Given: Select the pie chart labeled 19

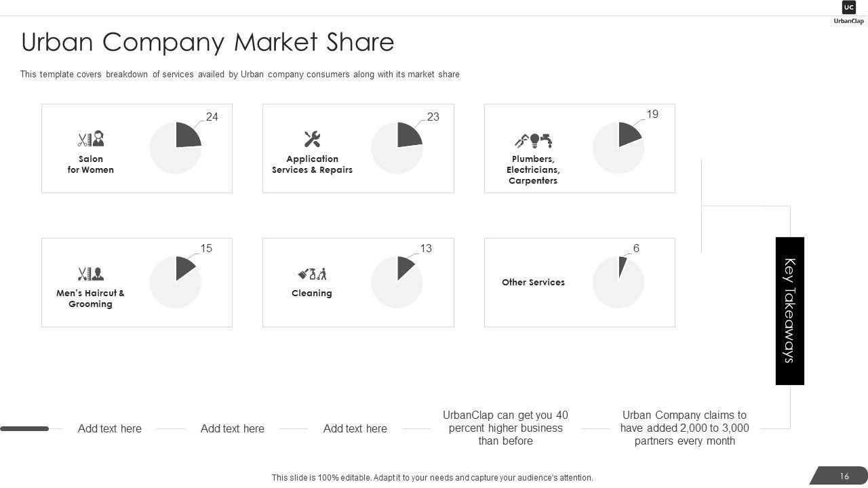Looking at the screenshot, I should (x=618, y=148).
